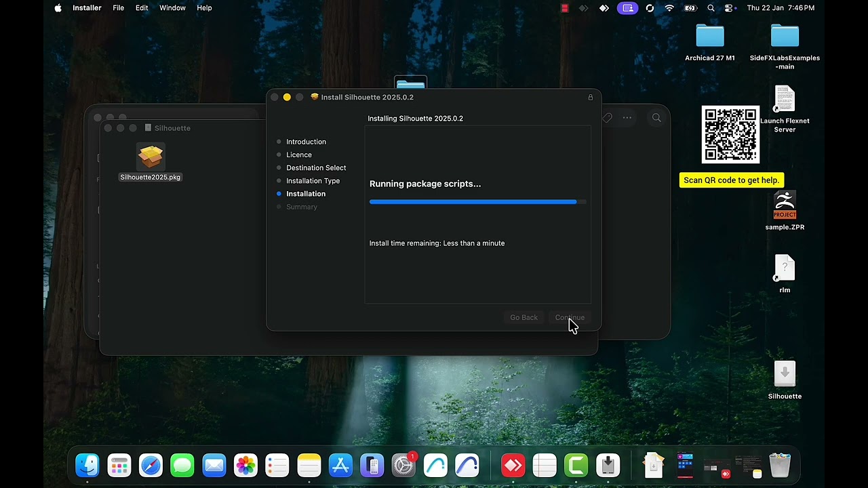Select the rlm file on the desktop

click(x=785, y=274)
